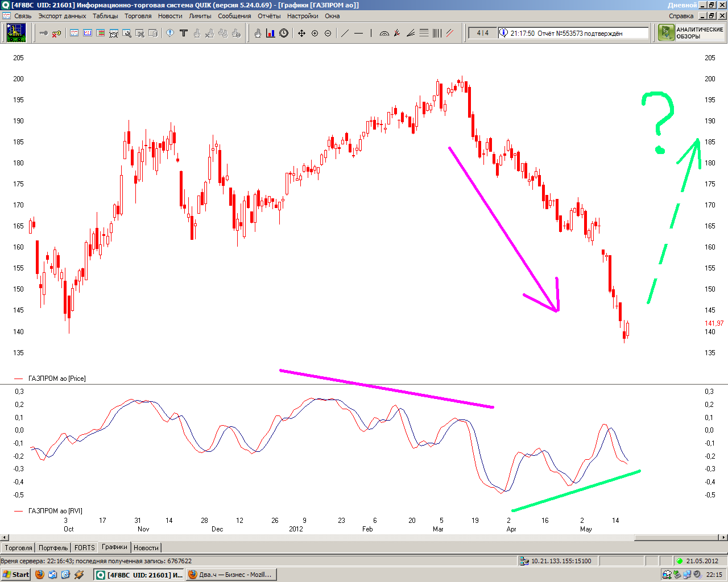
Task: Switch to the Торговля bottom tab
Action: [x=18, y=548]
